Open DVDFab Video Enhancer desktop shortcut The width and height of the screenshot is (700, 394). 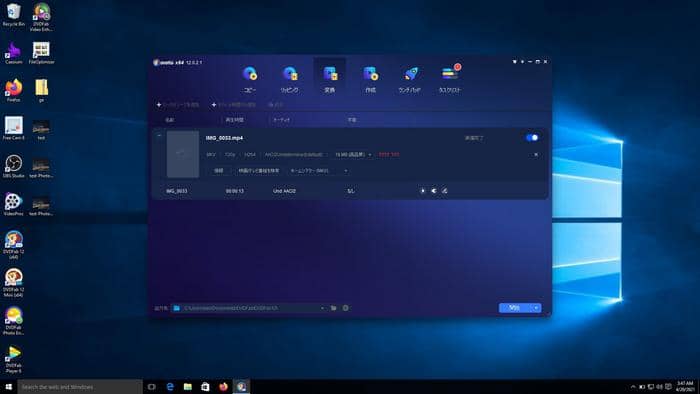point(41,17)
